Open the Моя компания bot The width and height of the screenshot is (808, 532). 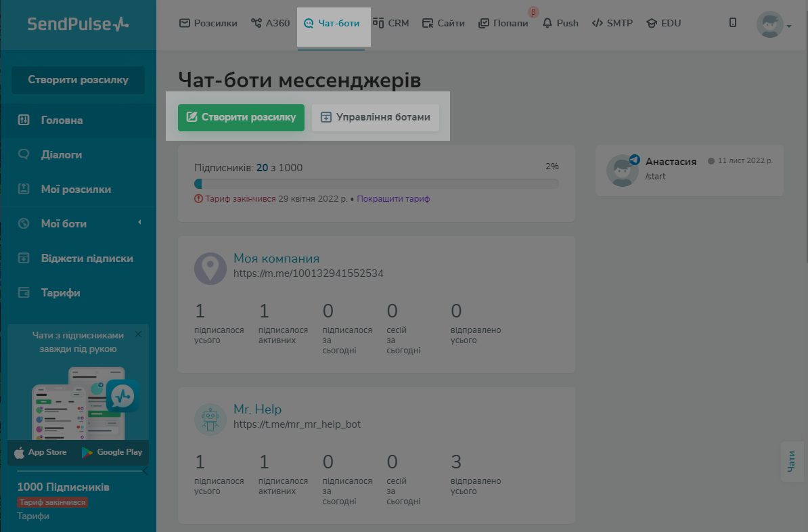pyautogui.click(x=276, y=259)
